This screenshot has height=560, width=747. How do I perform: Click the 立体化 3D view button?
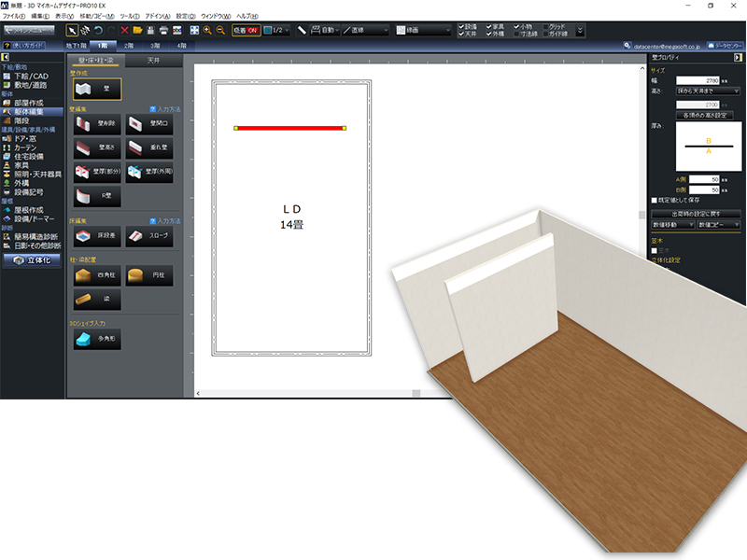click(32, 260)
